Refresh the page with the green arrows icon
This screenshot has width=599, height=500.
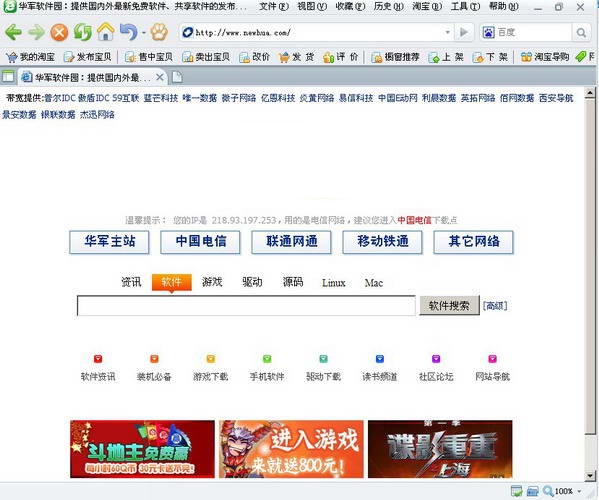pos(83,32)
